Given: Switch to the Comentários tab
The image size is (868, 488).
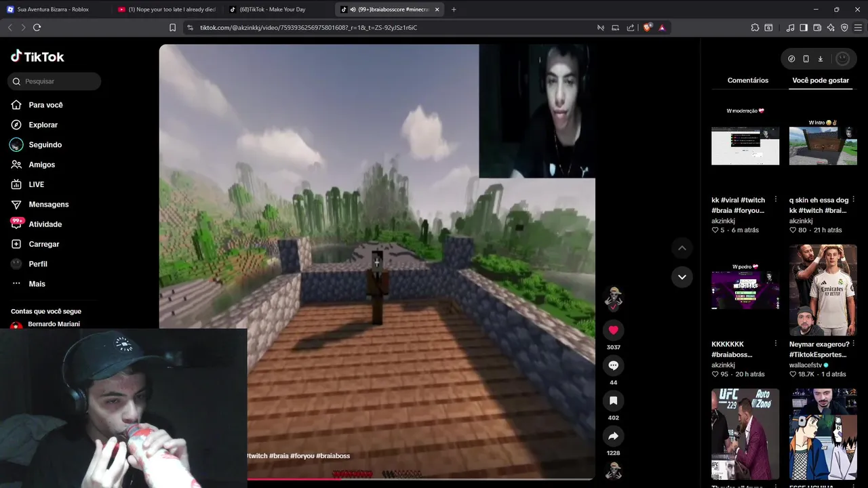Looking at the screenshot, I should [x=748, y=80].
